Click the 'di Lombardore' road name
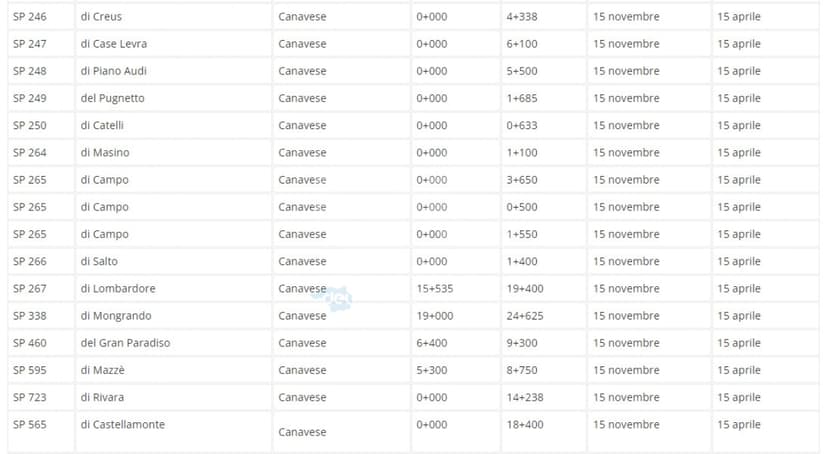 [118, 288]
